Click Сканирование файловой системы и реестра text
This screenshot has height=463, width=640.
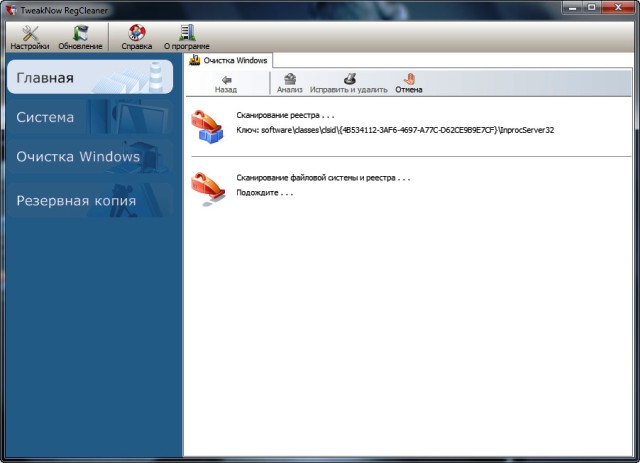(323, 178)
